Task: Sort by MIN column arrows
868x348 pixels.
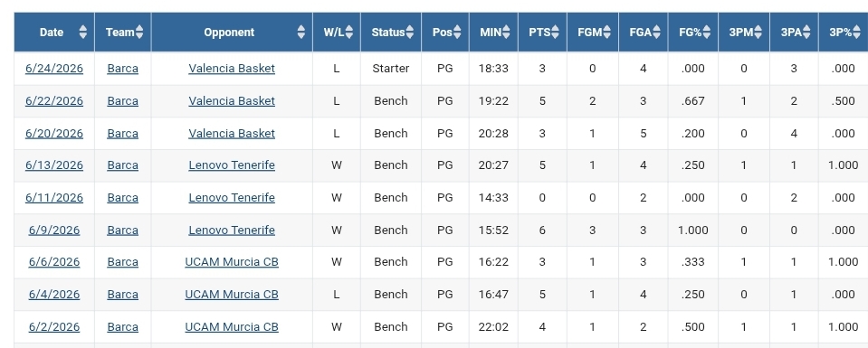Action: (x=507, y=33)
